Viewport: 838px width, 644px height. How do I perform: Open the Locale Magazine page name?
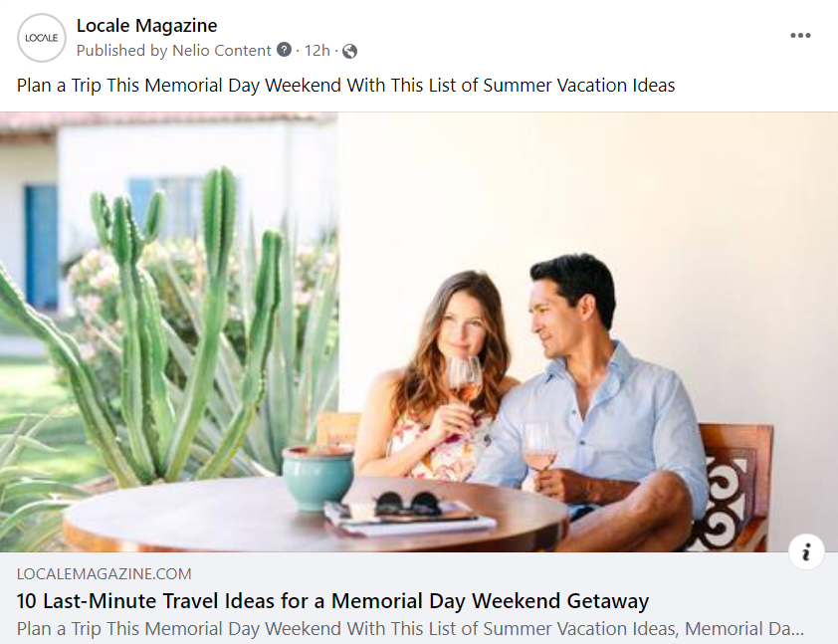146,25
